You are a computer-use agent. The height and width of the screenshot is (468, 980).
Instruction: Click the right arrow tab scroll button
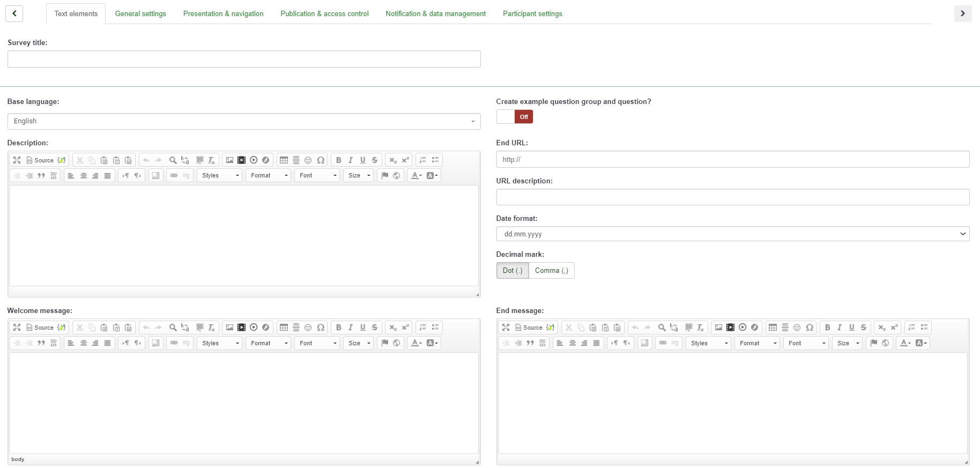[962, 14]
